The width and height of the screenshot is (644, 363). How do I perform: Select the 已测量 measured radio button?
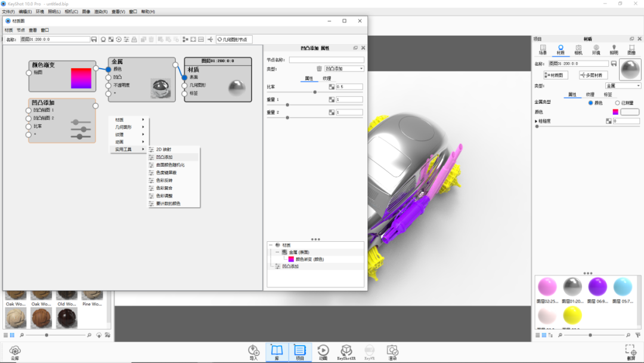point(617,103)
